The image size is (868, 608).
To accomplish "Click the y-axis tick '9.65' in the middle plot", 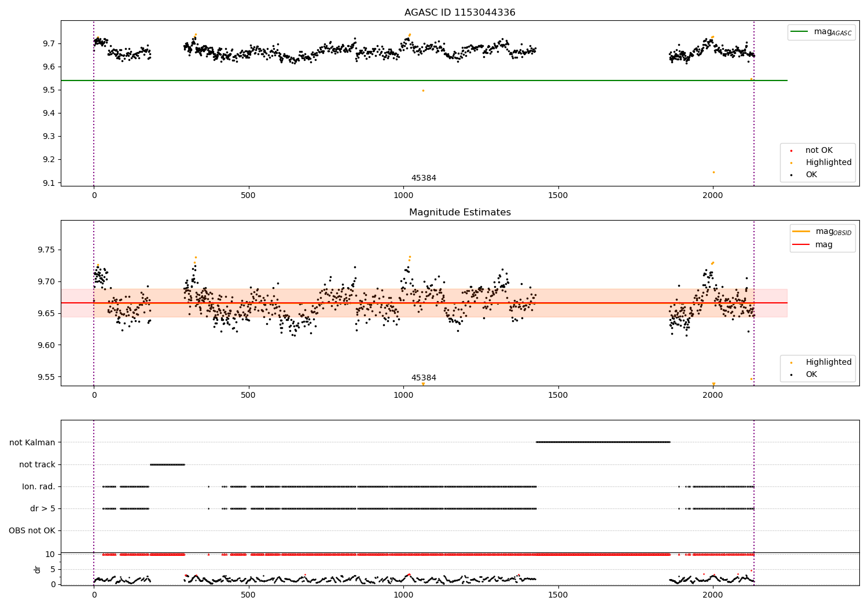I will pyautogui.click(x=47, y=314).
